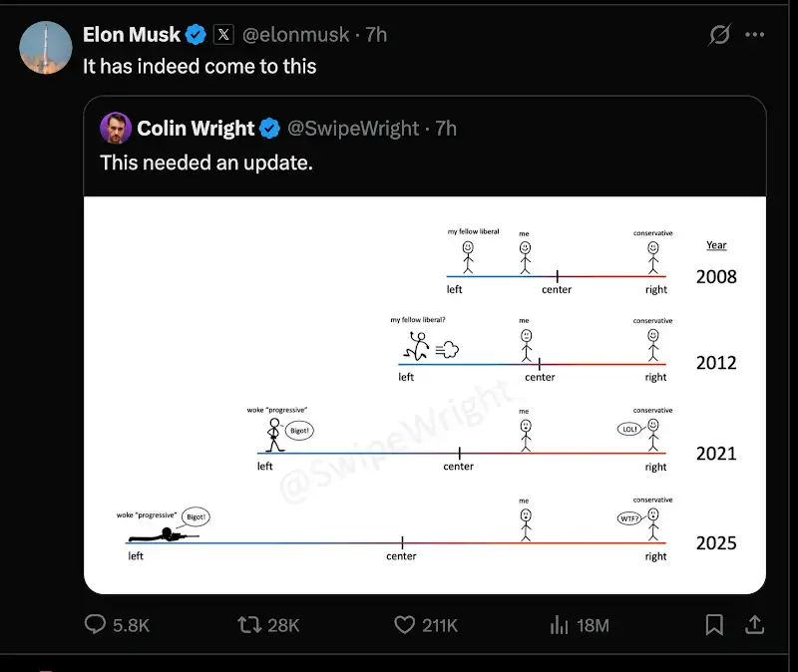This screenshot has width=798, height=672.
Task: Click Colin Wright's blue verified badge
Action: (270, 128)
